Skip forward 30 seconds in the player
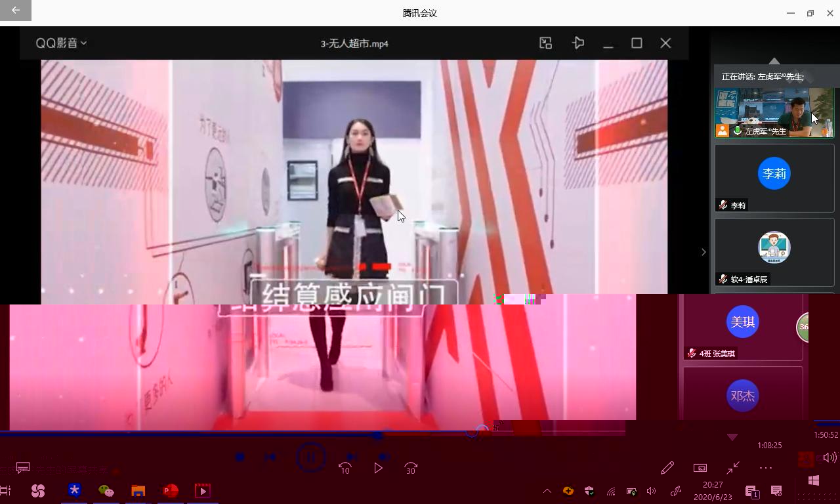 (411, 468)
